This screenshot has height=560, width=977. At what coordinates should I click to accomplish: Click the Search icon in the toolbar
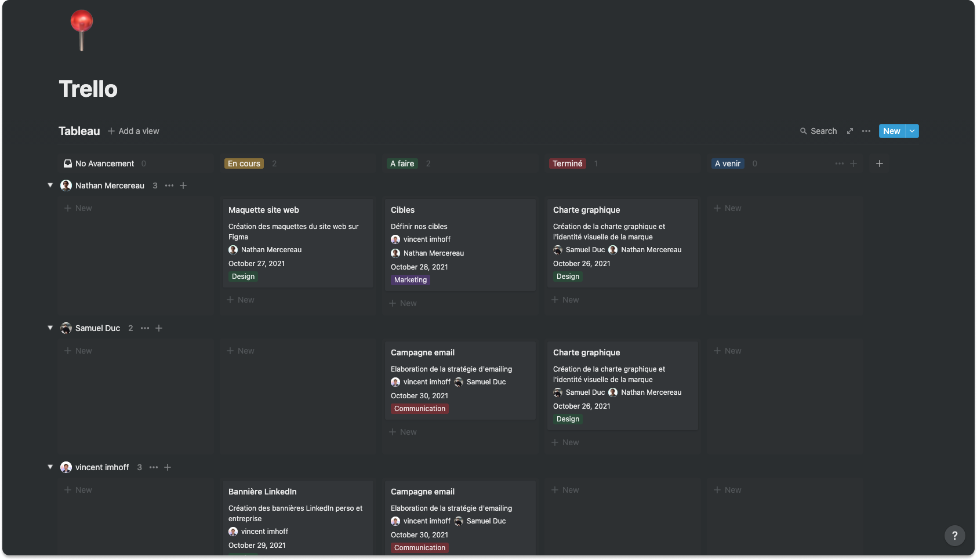point(805,131)
